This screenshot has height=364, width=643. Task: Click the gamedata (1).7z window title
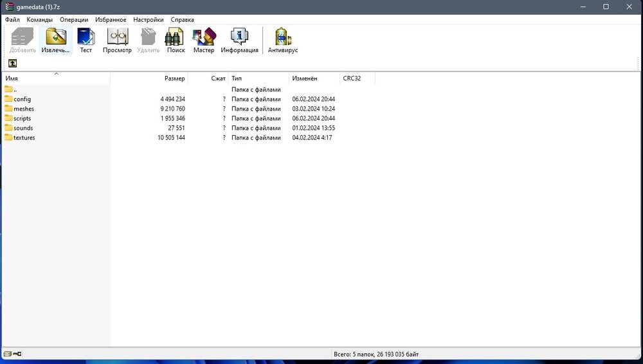pyautogui.click(x=38, y=7)
